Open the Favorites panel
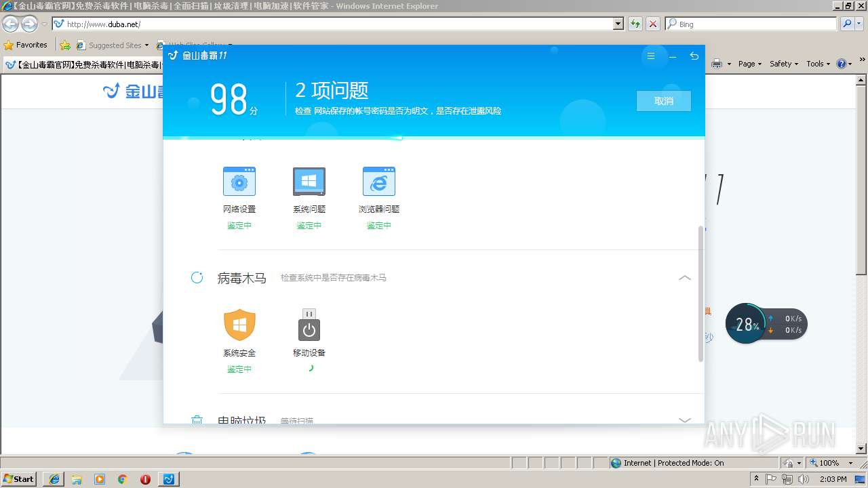 pos(26,45)
